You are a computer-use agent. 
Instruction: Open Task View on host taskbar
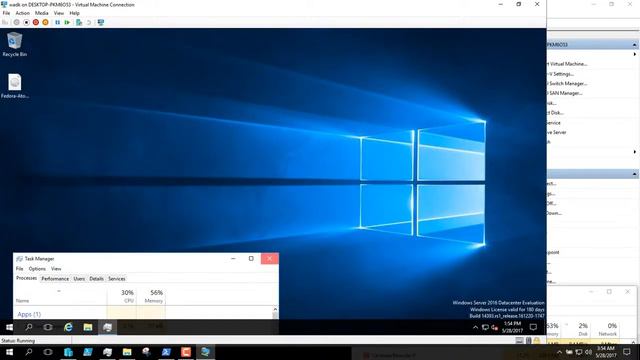click(x=48, y=352)
